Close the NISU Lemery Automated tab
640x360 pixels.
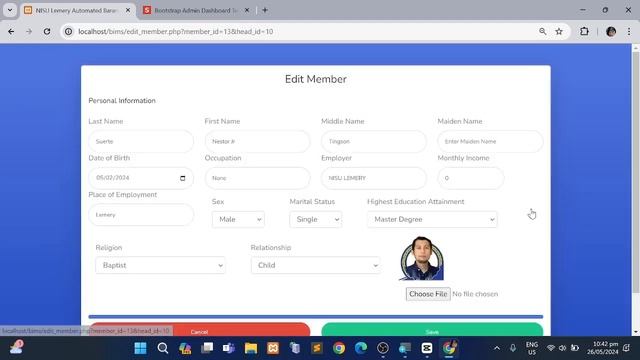tap(128, 10)
